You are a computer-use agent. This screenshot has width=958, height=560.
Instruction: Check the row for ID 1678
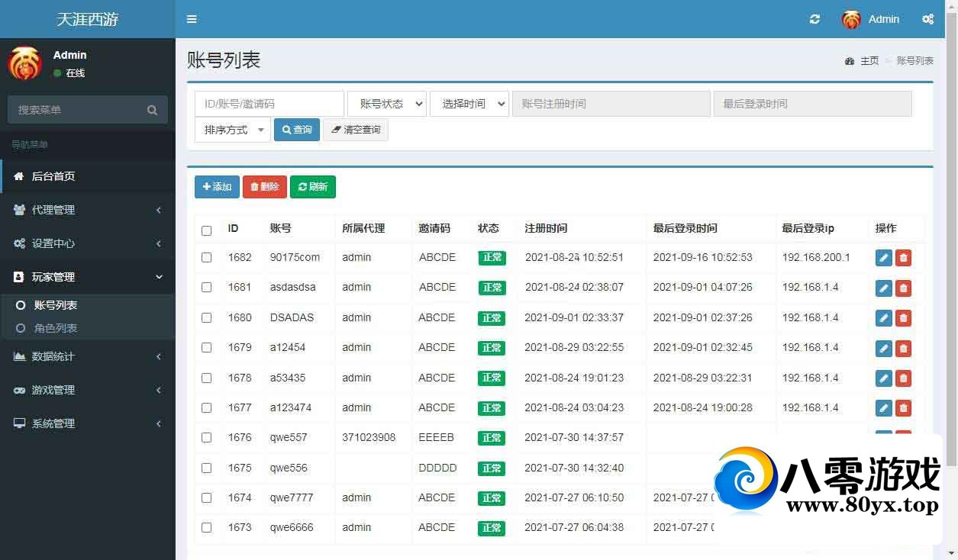pyautogui.click(x=206, y=378)
